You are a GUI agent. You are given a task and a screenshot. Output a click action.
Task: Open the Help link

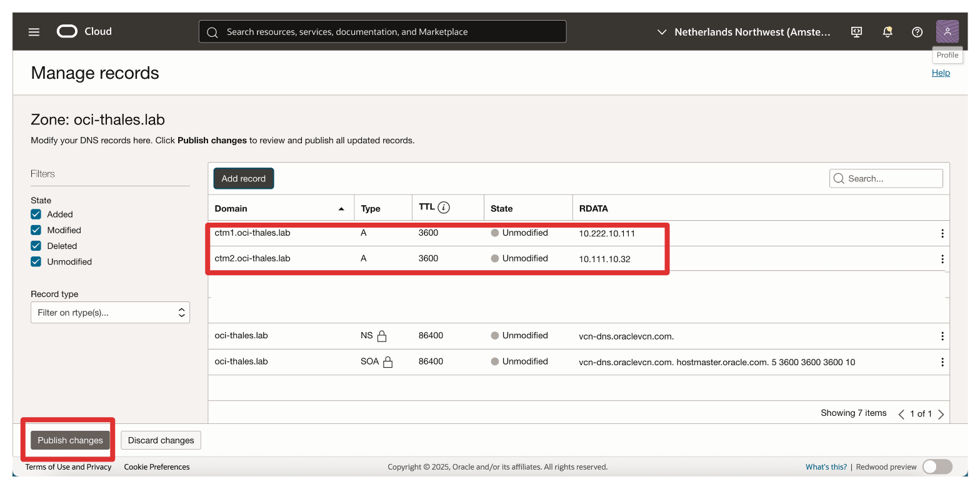coord(940,73)
